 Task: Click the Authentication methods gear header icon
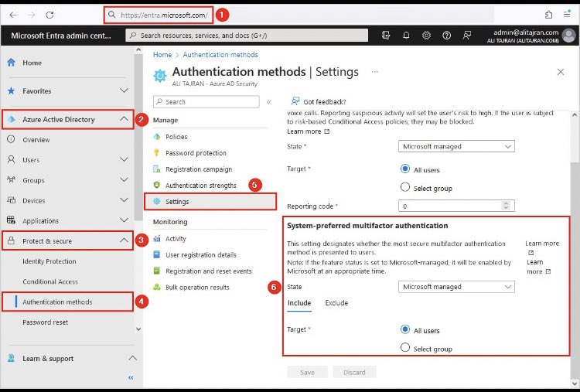pos(160,76)
